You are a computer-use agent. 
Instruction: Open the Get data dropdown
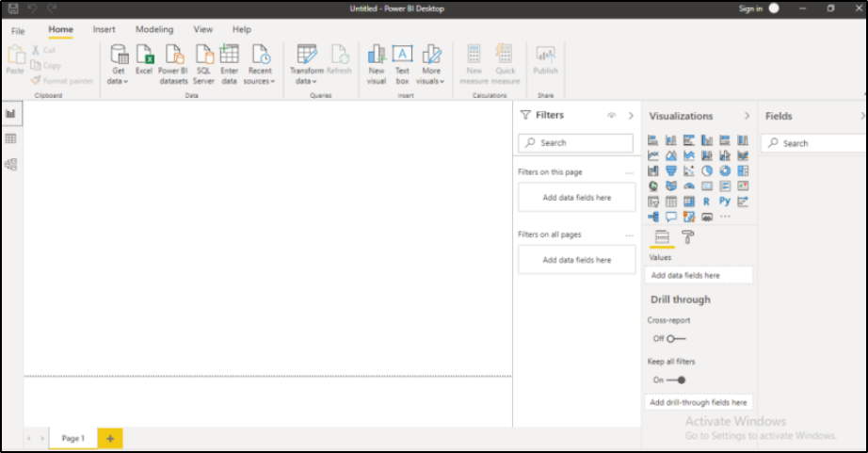coord(118,65)
